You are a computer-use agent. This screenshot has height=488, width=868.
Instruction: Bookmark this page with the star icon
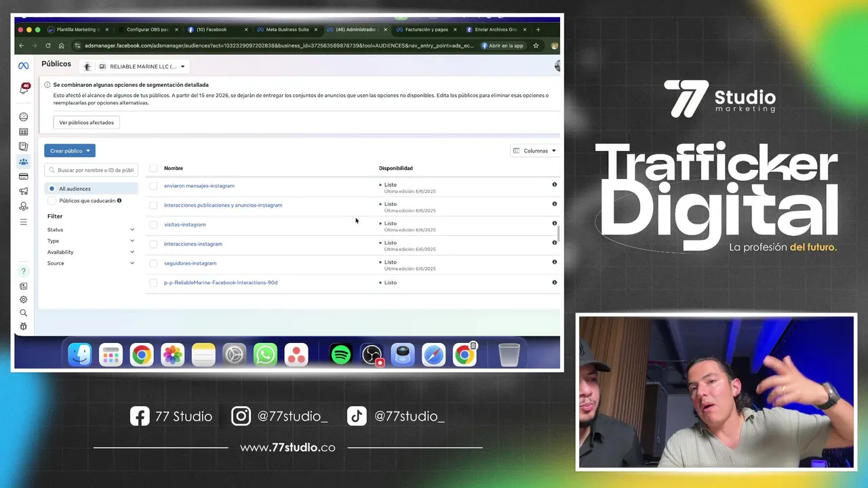pyautogui.click(x=536, y=45)
